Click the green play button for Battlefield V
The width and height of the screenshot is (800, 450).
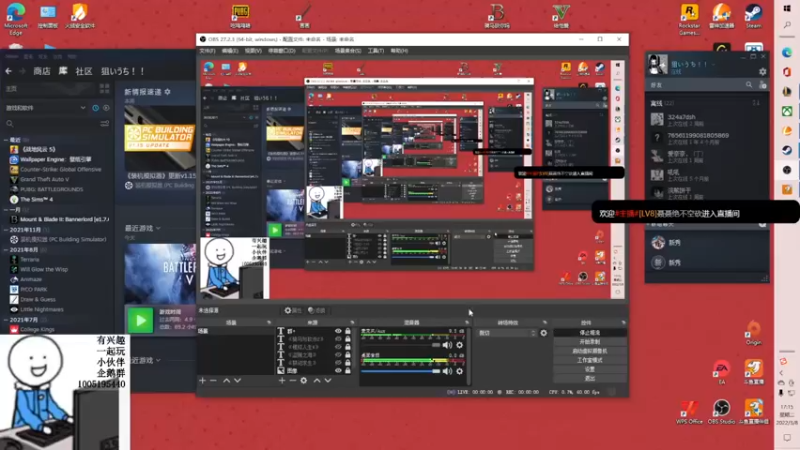(x=140, y=320)
